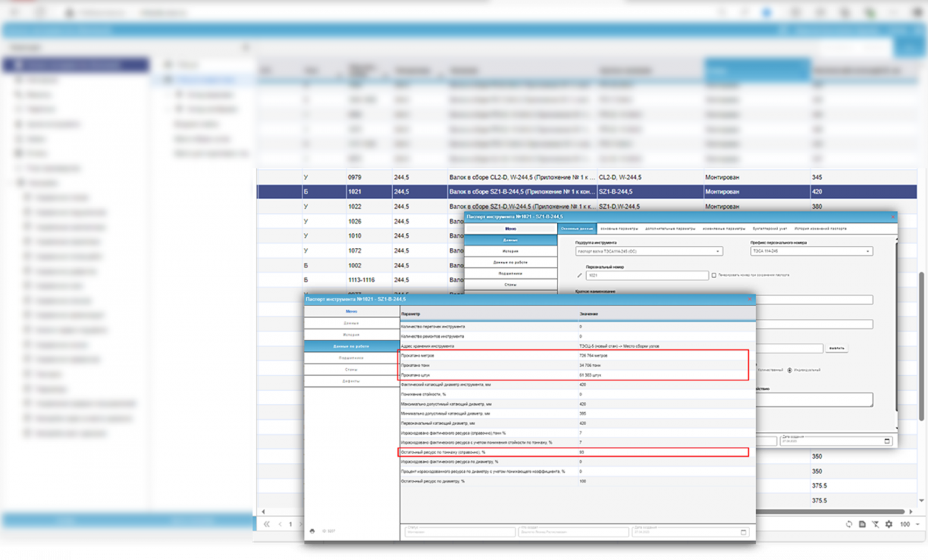Switch to the основные параметры tab

tap(619, 228)
